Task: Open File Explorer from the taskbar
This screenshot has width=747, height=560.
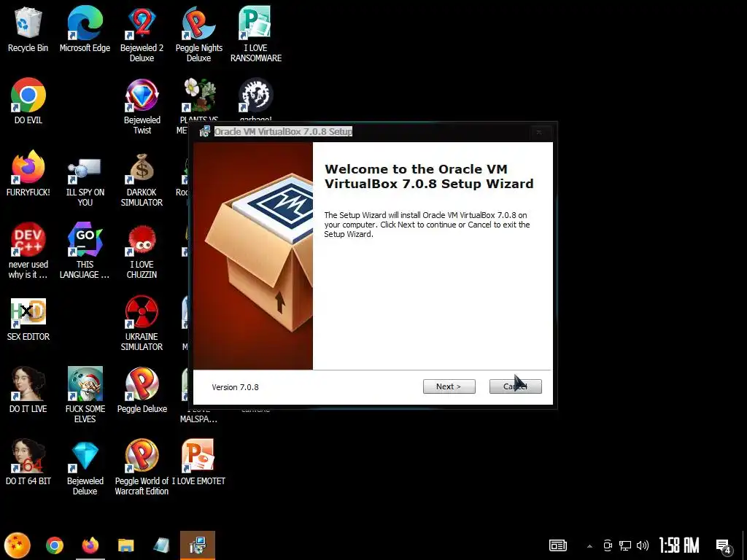Action: click(x=125, y=545)
